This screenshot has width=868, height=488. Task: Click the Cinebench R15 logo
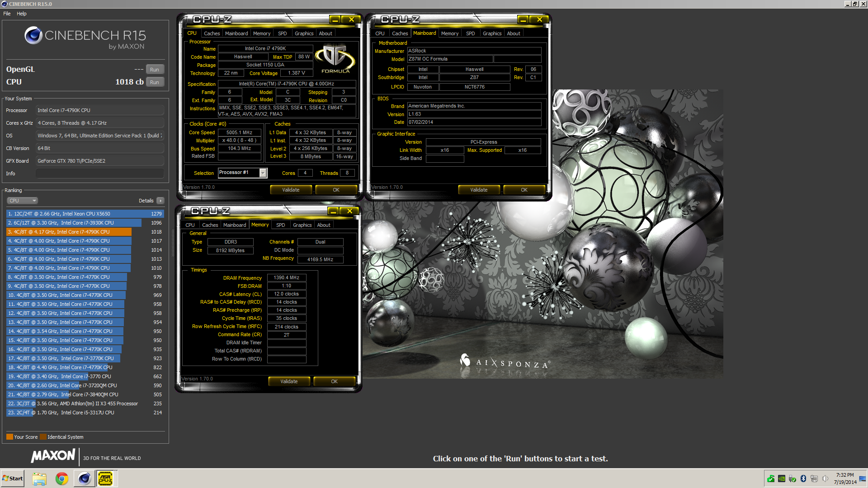[x=85, y=38]
